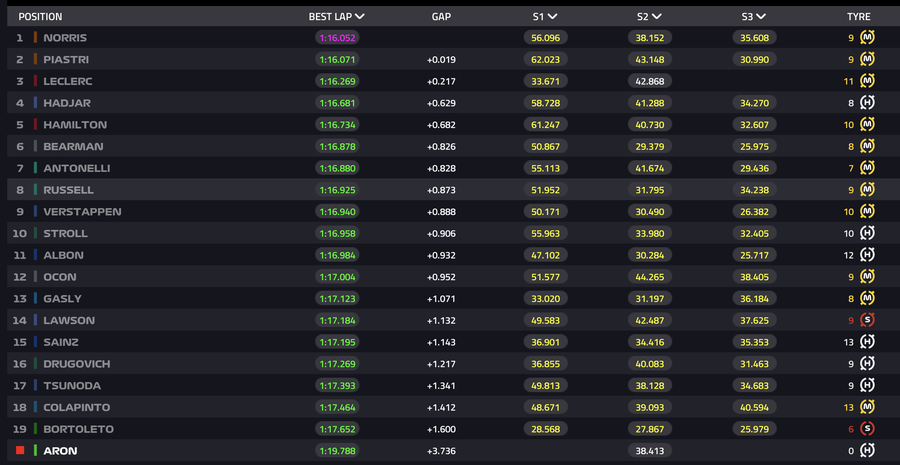
Task: Sort using the S3 column chevron
Action: click(x=761, y=17)
